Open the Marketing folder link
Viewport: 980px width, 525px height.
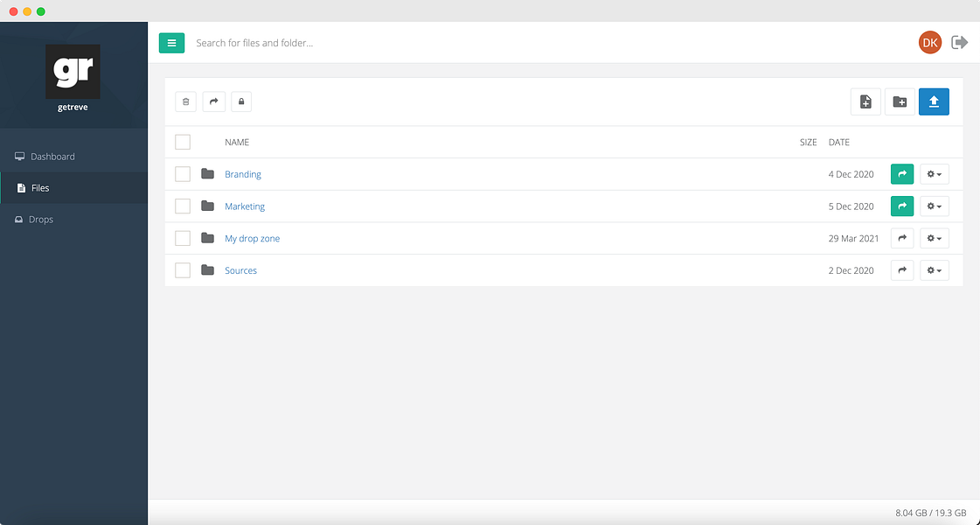pyautogui.click(x=245, y=206)
